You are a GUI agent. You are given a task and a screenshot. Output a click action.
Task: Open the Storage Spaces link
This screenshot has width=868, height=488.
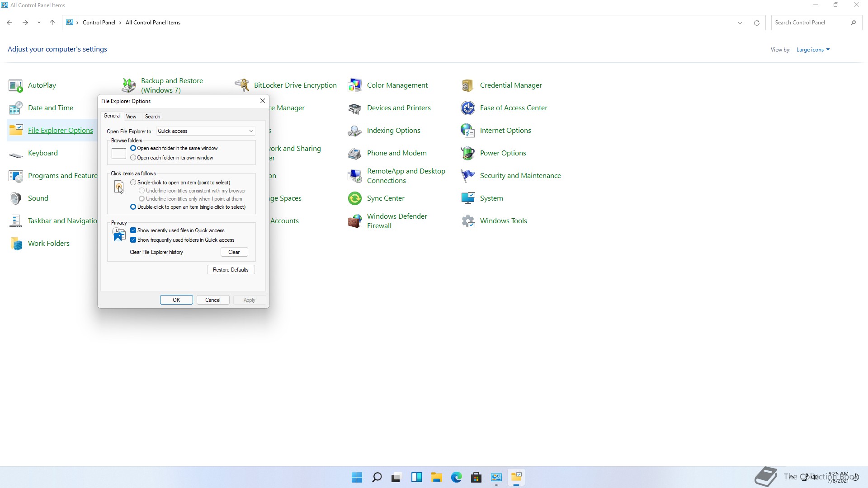286,198
